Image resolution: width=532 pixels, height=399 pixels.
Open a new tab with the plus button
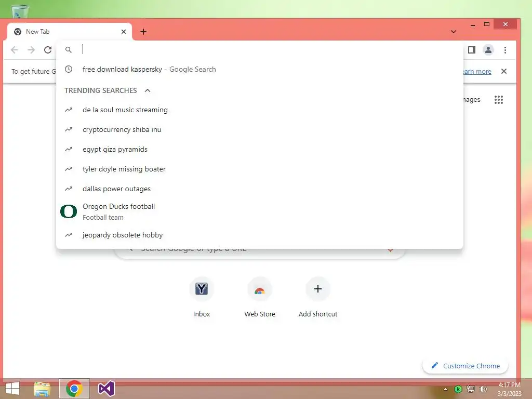pos(143,32)
